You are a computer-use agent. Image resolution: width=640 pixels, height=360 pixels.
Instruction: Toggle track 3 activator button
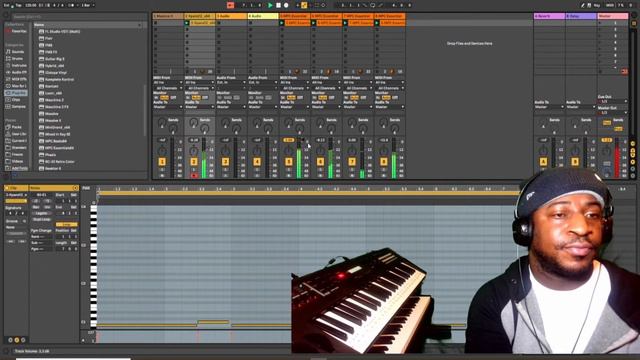point(225,162)
